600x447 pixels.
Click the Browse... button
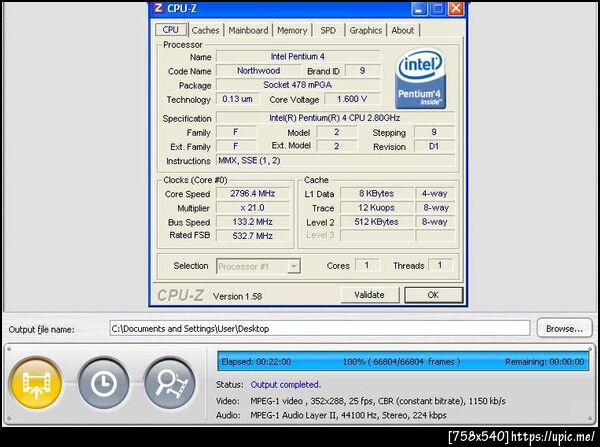(x=564, y=328)
